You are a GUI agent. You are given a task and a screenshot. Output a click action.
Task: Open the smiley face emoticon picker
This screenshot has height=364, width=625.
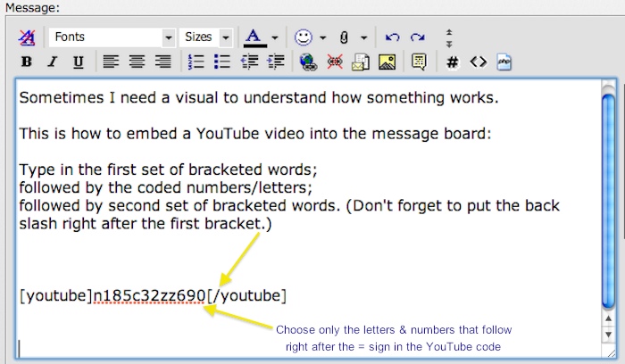coord(304,37)
